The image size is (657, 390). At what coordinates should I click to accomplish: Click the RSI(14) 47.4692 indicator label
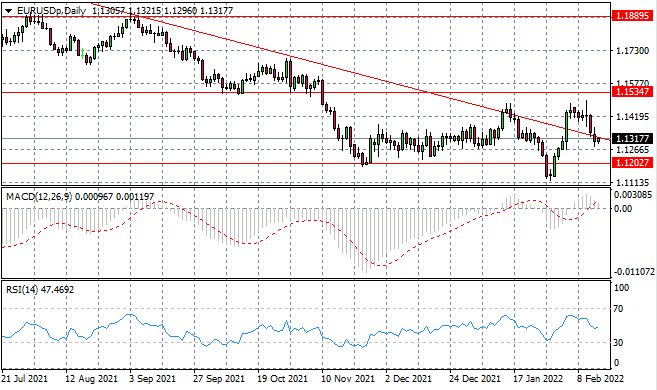pos(40,289)
